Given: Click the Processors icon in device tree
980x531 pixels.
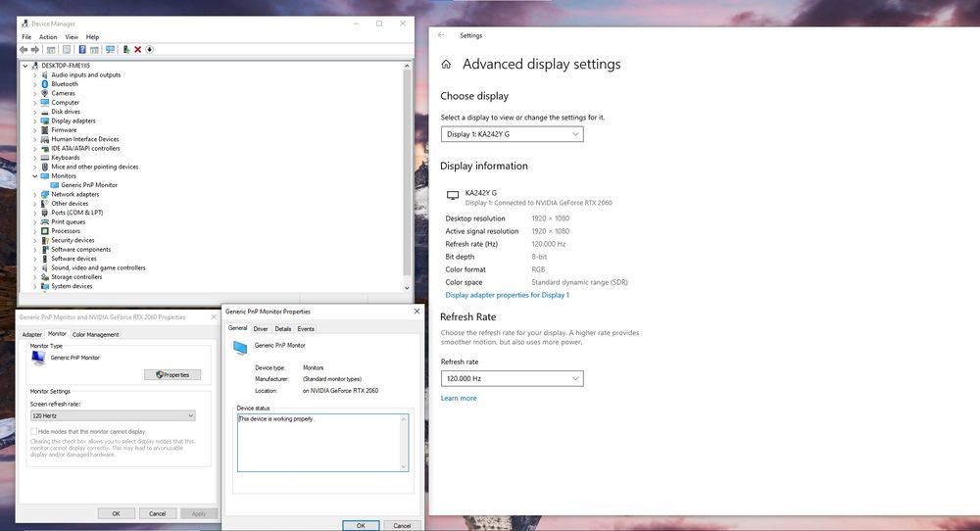Looking at the screenshot, I should 45,231.
